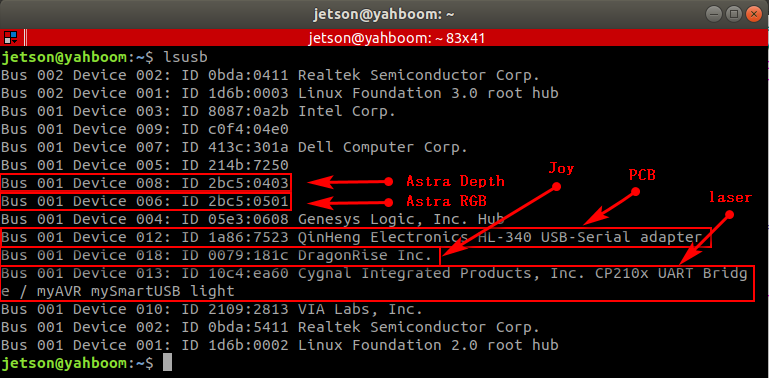Minimize the terminal window
Viewport: 769px width, 378px height.
tap(715, 14)
